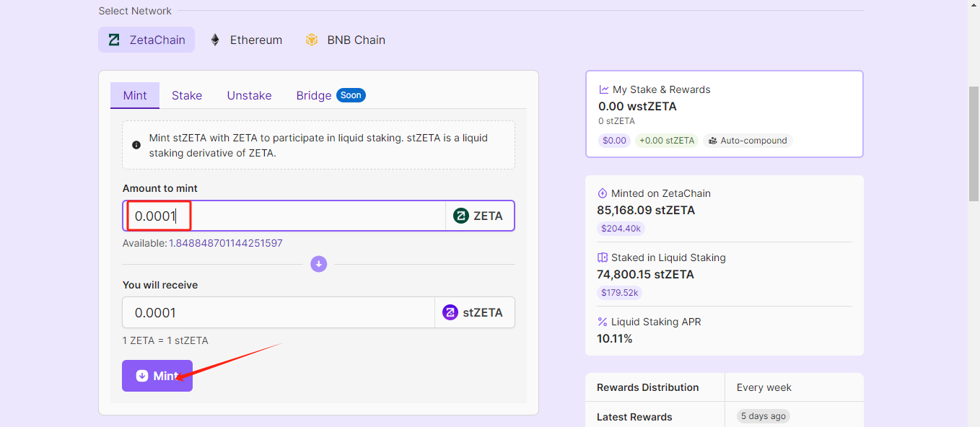Click the ZETA token selector icon
The height and width of the screenshot is (427, 980).
pos(461,216)
